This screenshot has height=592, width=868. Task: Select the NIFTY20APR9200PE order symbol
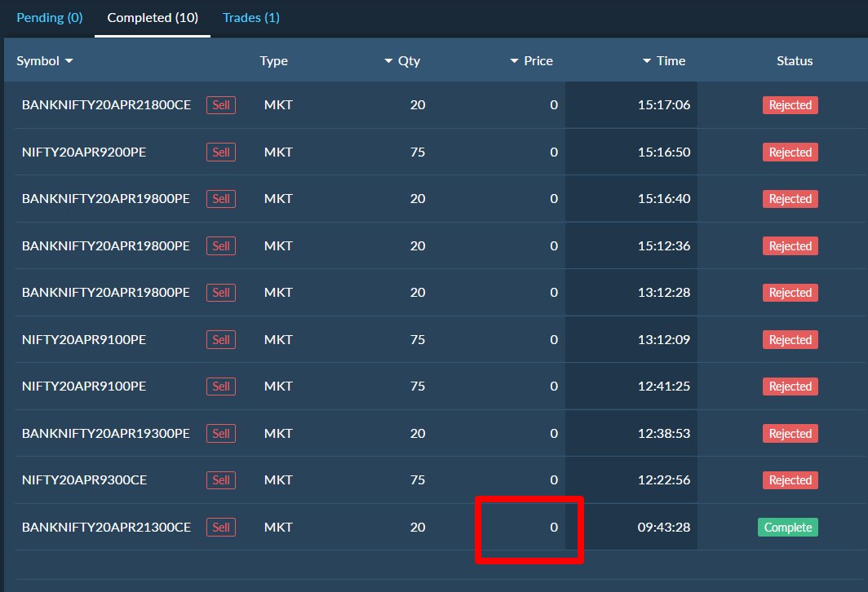point(84,152)
